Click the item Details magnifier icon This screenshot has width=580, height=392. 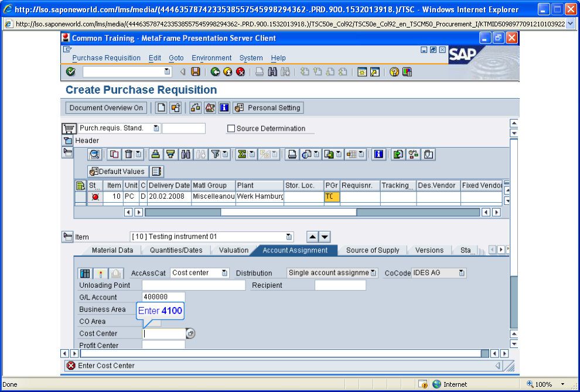pyautogui.click(x=95, y=154)
